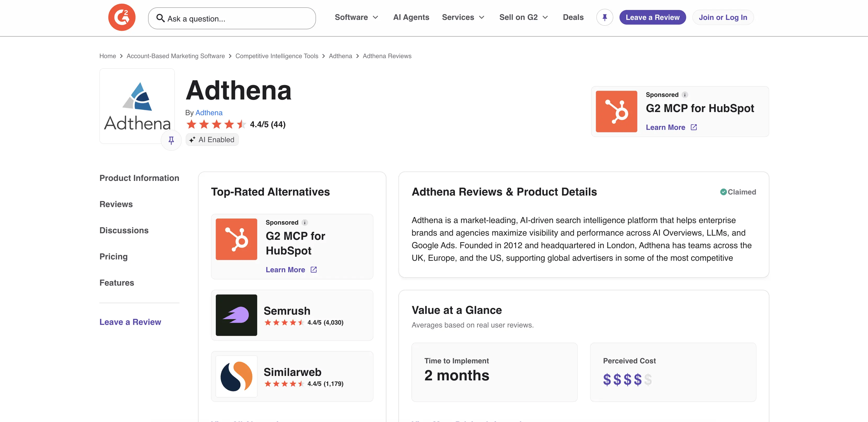Expand the Services dropdown menu
Screen dimensions: 868x422
(463, 17)
